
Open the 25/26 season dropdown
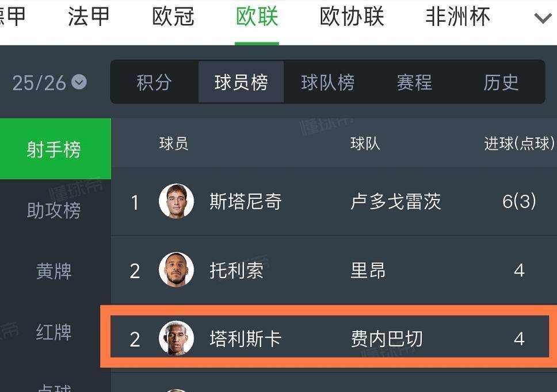pyautogui.click(x=49, y=83)
